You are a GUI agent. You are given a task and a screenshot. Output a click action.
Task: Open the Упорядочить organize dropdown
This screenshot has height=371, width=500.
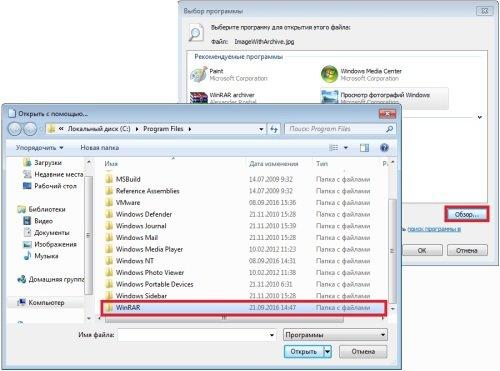point(39,148)
